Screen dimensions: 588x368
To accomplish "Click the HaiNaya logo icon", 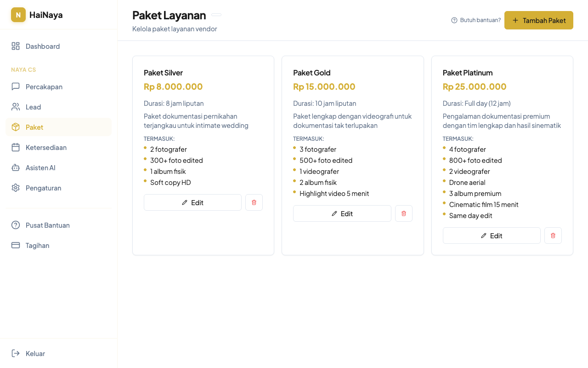I will click(18, 15).
